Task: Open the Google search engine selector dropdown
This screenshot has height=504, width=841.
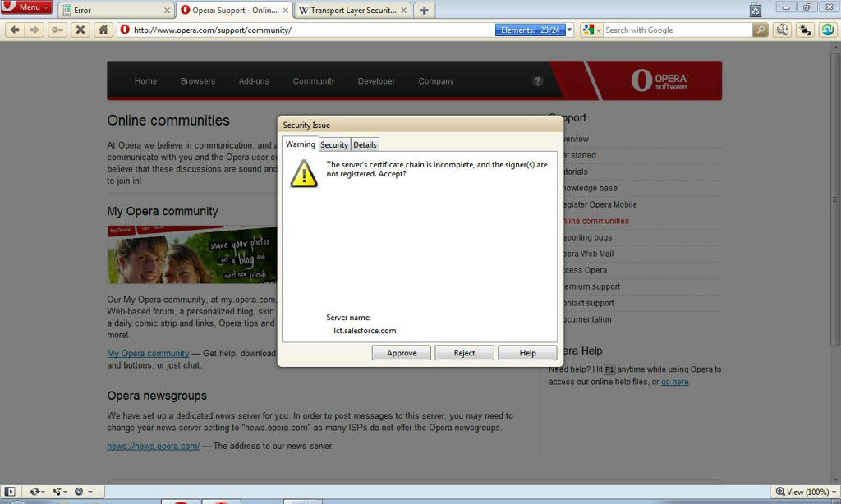Action: (x=592, y=30)
